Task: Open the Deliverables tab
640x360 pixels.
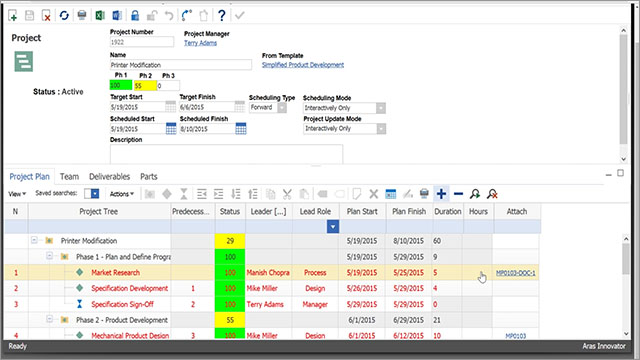Action: (x=109, y=177)
